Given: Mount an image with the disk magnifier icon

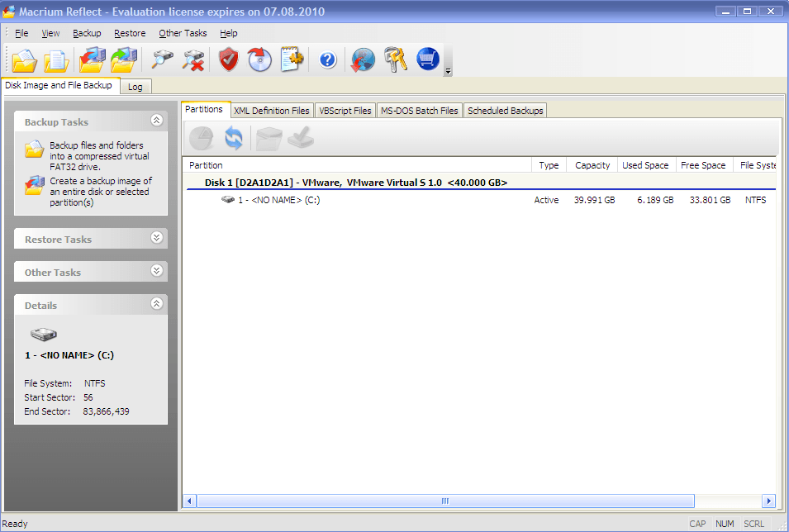Looking at the screenshot, I should tap(162, 59).
